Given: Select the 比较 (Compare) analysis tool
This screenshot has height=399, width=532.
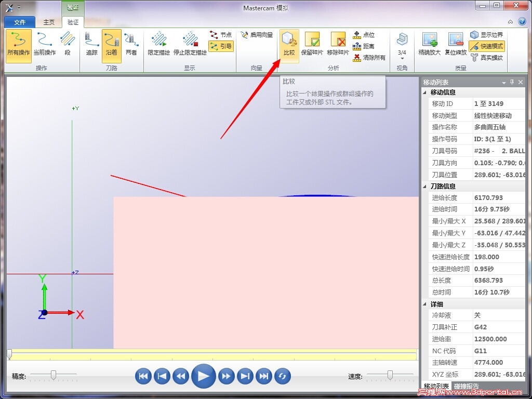Looking at the screenshot, I should (x=289, y=44).
